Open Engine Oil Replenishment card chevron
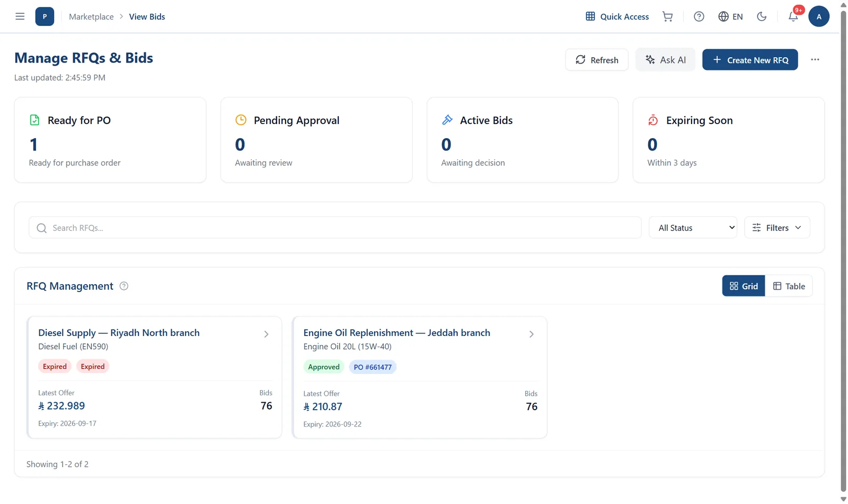Image resolution: width=848 pixels, height=504 pixels. 531,334
